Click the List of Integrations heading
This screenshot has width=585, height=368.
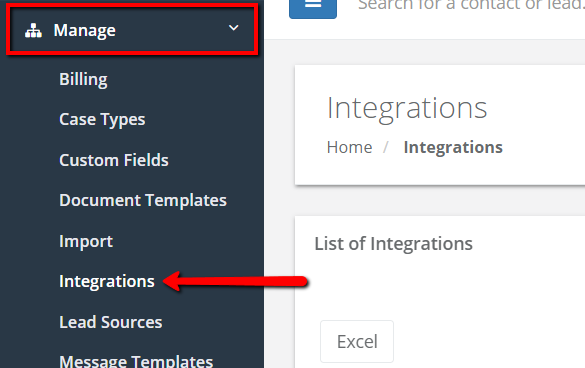coord(394,244)
